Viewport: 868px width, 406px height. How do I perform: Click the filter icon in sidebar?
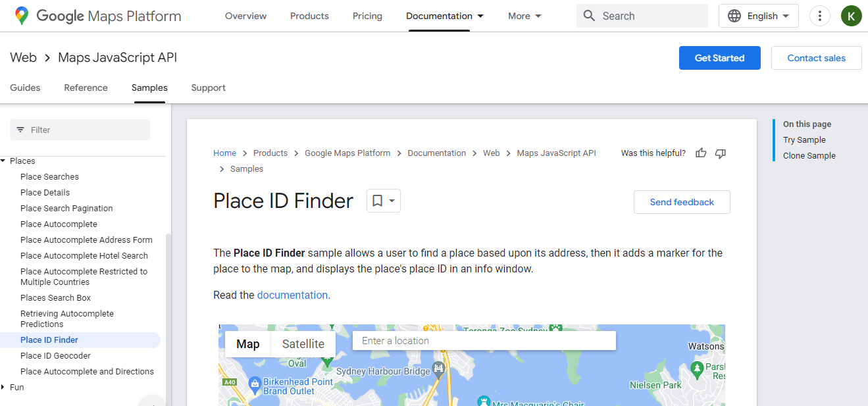[x=20, y=130]
